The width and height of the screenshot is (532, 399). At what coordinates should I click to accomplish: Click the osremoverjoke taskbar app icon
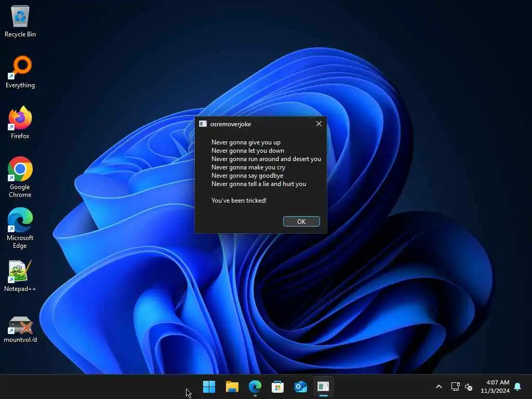pyautogui.click(x=323, y=387)
